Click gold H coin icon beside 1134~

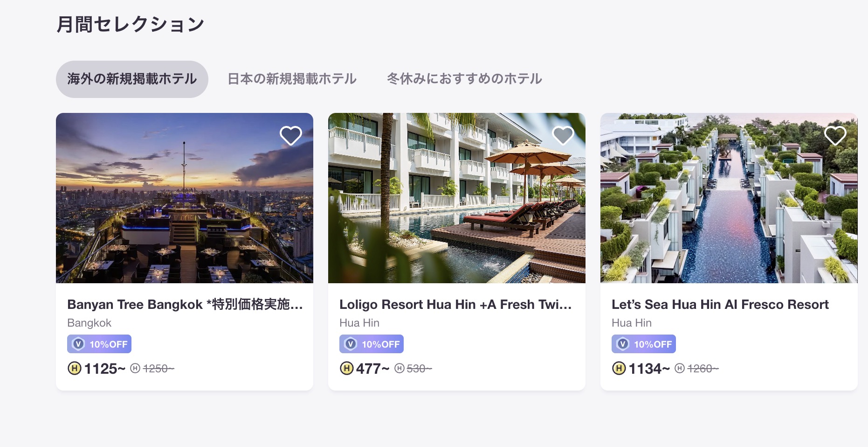point(619,369)
